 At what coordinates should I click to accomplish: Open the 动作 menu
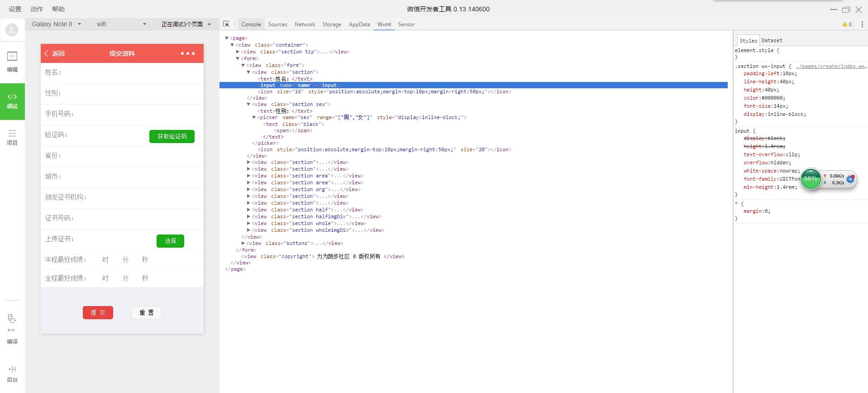pos(37,9)
